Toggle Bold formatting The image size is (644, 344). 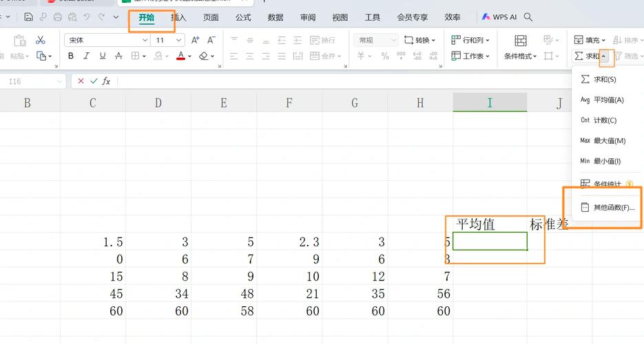click(71, 56)
